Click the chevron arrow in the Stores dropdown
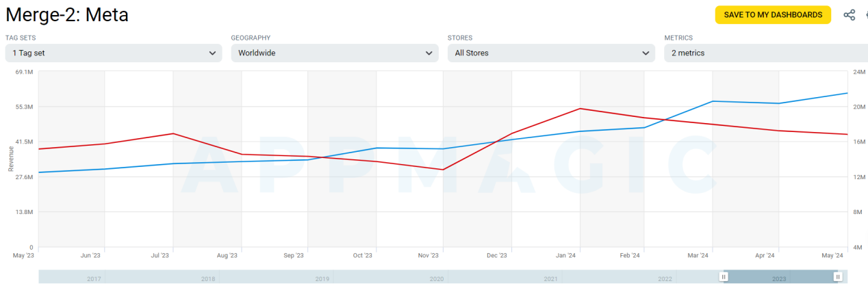The width and height of the screenshot is (868, 290). click(646, 53)
